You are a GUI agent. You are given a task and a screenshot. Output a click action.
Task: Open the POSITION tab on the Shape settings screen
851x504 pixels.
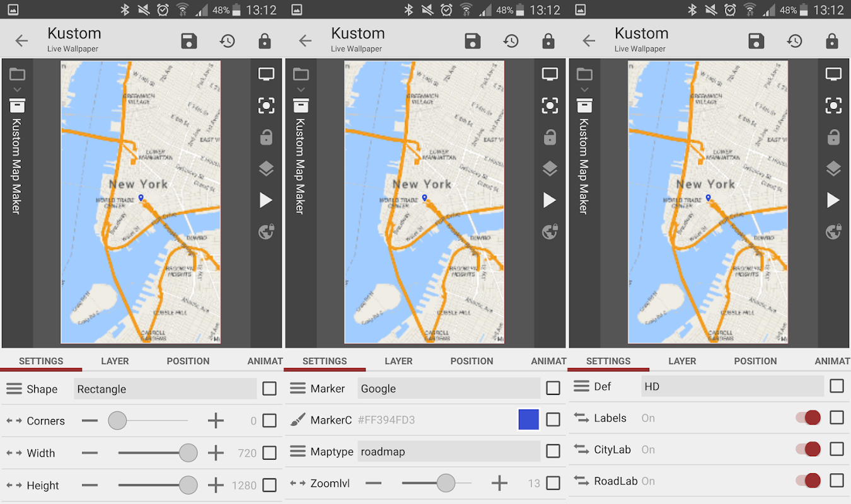(x=188, y=361)
